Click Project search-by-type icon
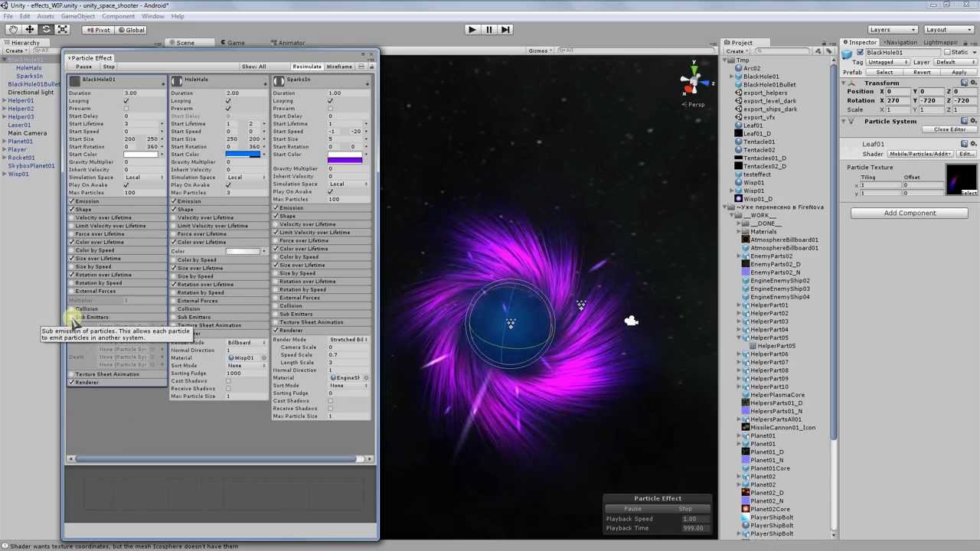The width and height of the screenshot is (980, 551). (818, 51)
